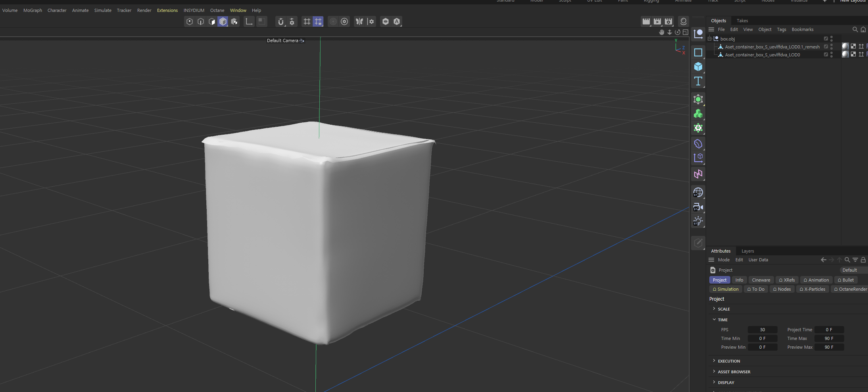Open Bookmarks menu in Object Manager
Viewport: 868px width, 392px height.
click(x=803, y=29)
